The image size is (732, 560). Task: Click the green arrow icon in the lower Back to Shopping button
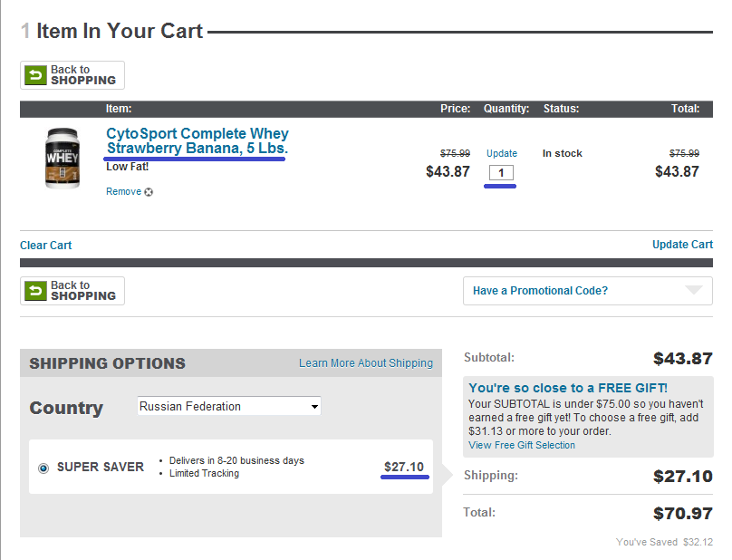(36, 291)
